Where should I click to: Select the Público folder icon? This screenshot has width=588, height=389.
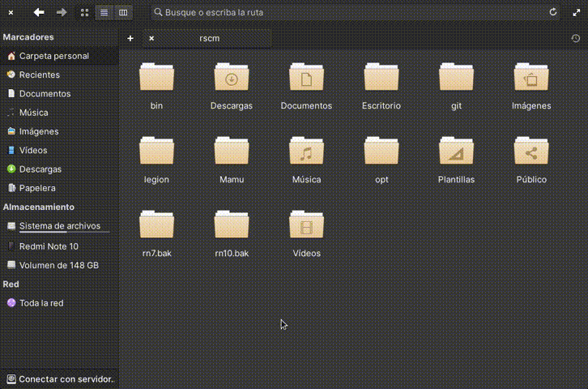tap(531, 151)
